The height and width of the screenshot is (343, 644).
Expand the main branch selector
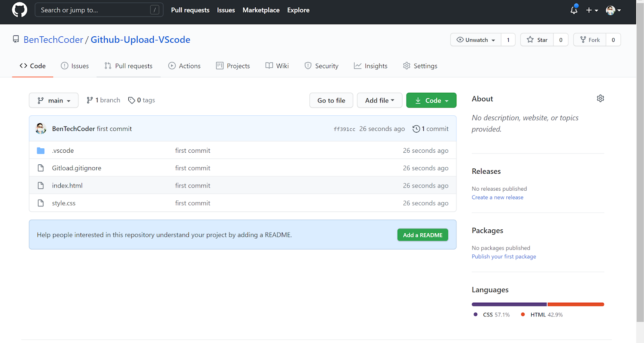[54, 100]
